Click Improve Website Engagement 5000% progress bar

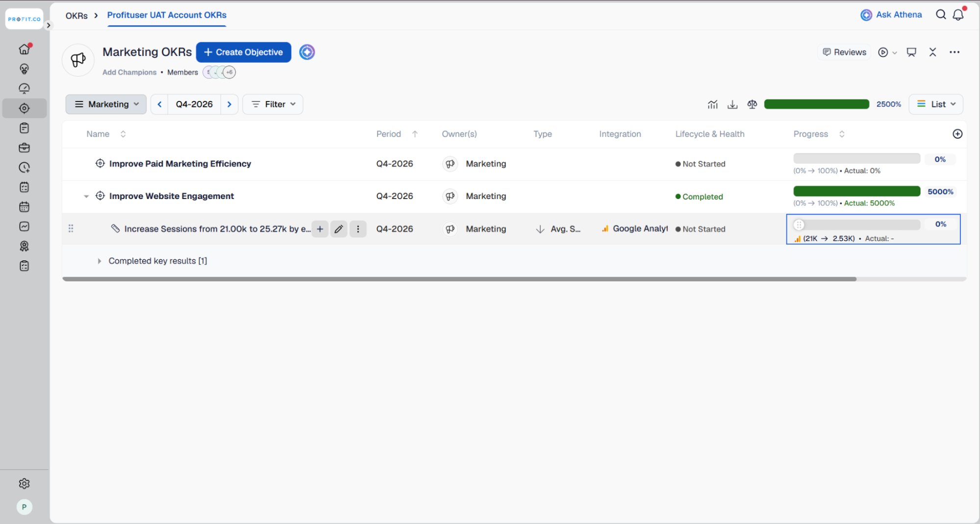click(x=856, y=191)
